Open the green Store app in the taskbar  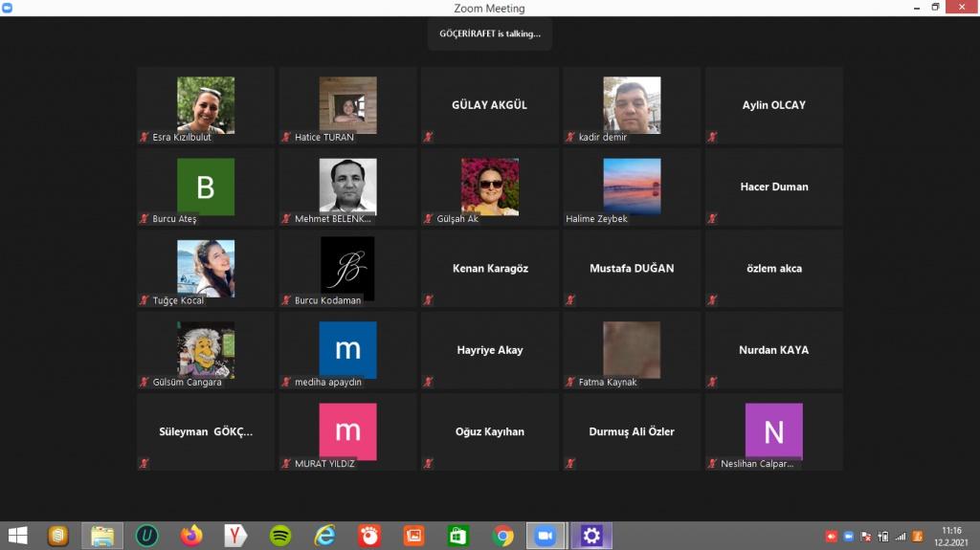457,536
